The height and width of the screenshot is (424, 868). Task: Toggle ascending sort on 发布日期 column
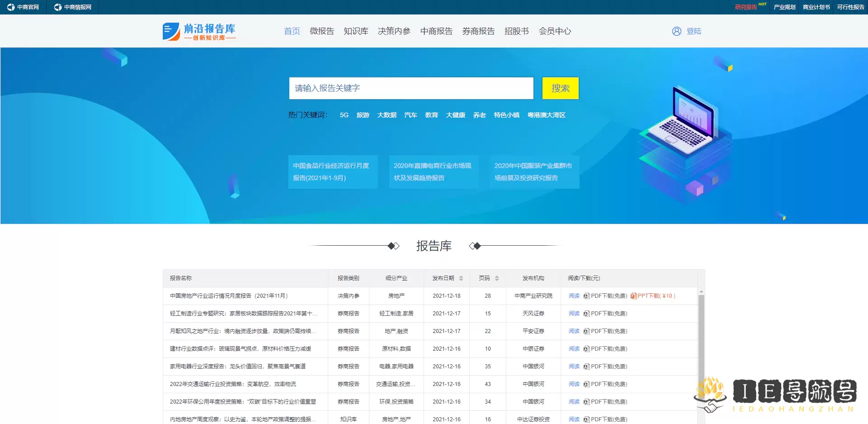pyautogui.click(x=461, y=276)
